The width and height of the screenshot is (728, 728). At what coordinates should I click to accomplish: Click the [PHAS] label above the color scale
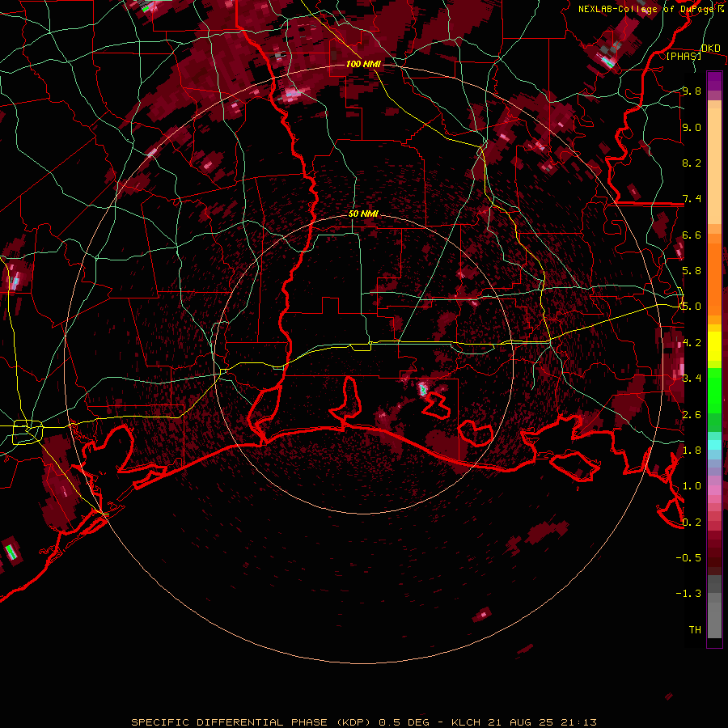(x=684, y=56)
